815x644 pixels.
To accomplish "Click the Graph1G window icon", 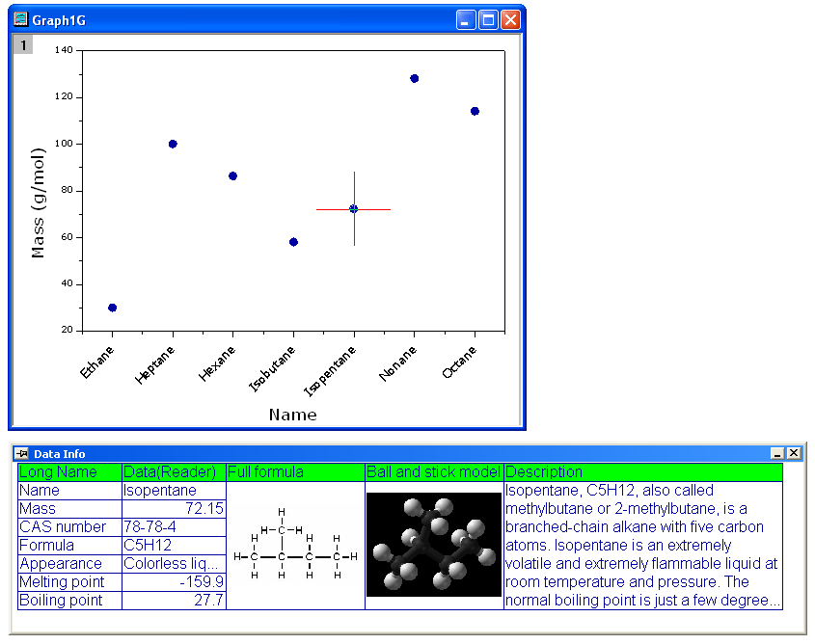I will click(x=21, y=19).
